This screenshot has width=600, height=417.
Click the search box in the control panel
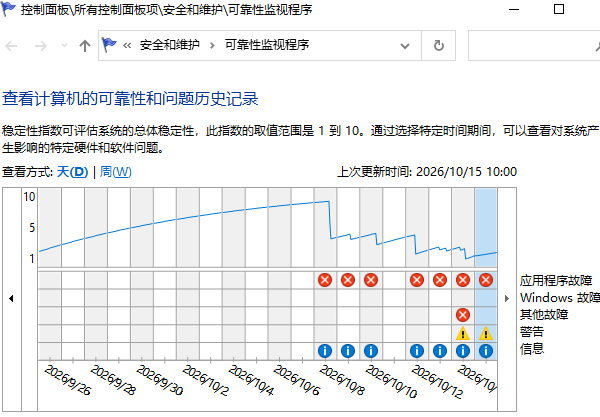pos(534,46)
